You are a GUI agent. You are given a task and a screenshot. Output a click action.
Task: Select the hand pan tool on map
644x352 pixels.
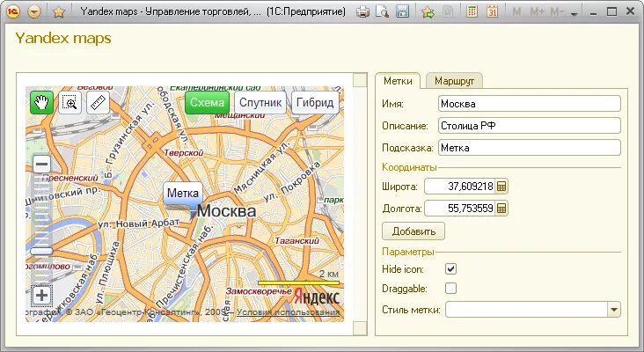click(x=41, y=102)
